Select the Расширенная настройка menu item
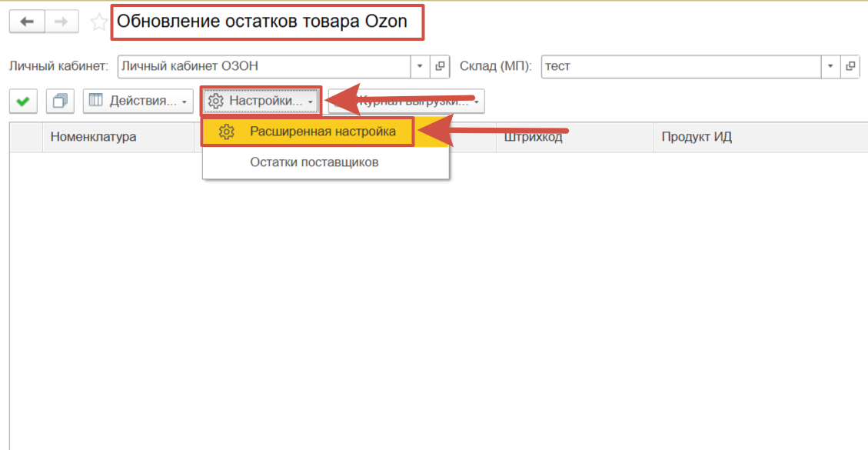The height and width of the screenshot is (450, 868). pos(322,132)
